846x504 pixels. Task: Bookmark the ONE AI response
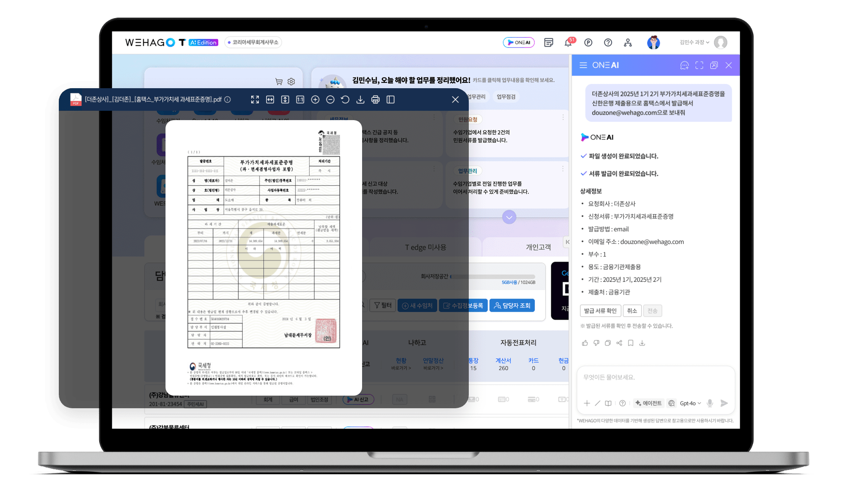(x=631, y=343)
